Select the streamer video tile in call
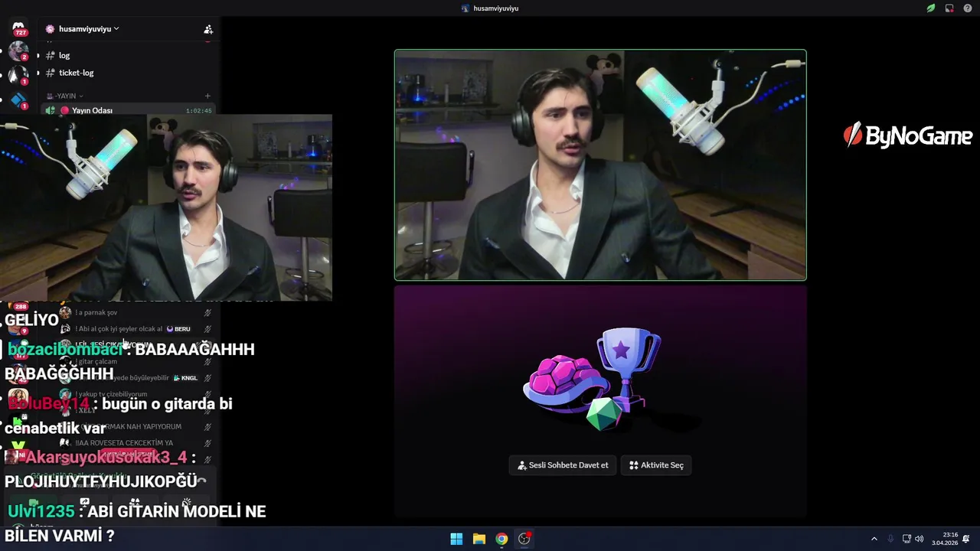980x551 pixels. point(600,165)
